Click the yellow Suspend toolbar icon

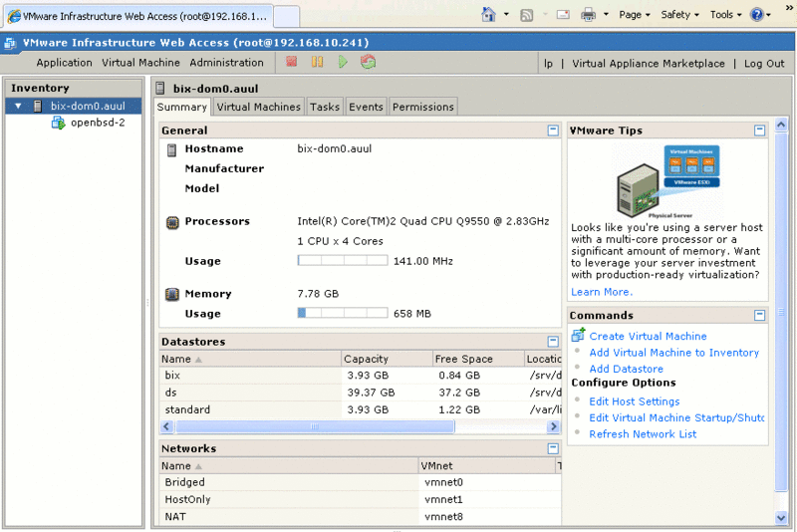point(317,62)
